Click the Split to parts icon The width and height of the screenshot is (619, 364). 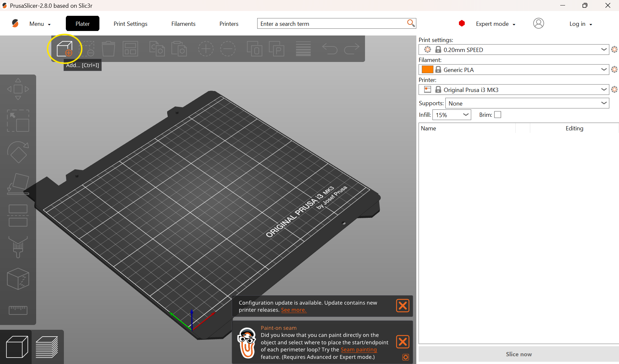tap(277, 49)
